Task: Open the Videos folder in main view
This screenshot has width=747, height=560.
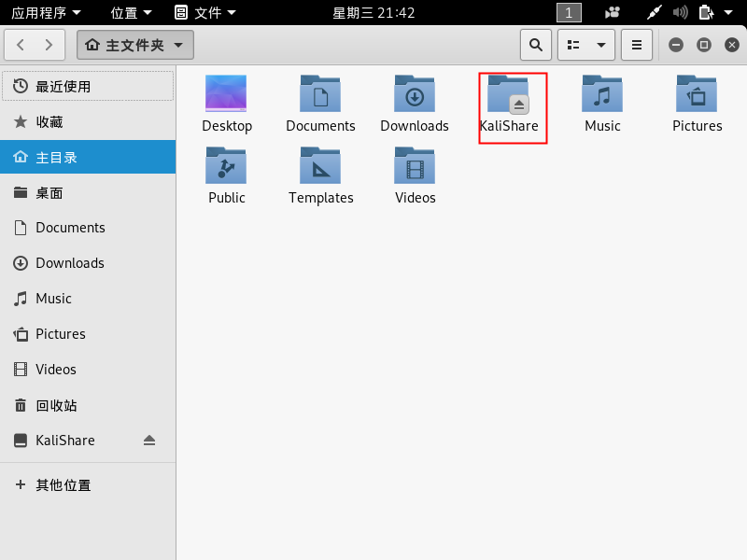Action: pyautogui.click(x=415, y=166)
